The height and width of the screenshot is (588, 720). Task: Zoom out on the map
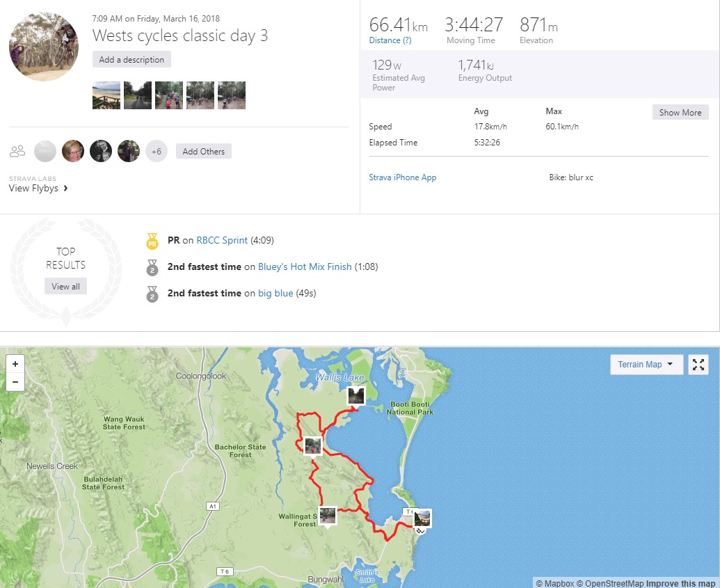tap(15, 381)
